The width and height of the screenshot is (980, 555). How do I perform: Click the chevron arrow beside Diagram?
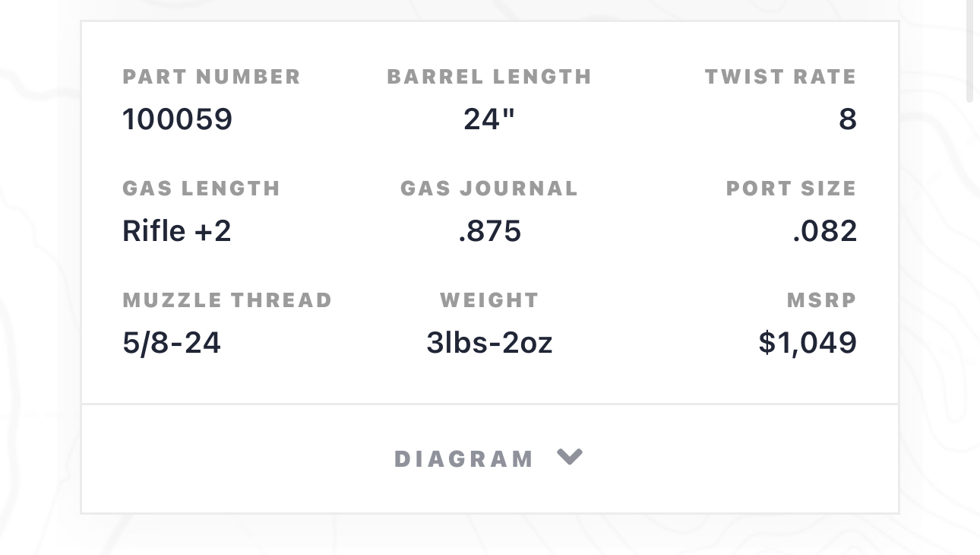pos(570,456)
